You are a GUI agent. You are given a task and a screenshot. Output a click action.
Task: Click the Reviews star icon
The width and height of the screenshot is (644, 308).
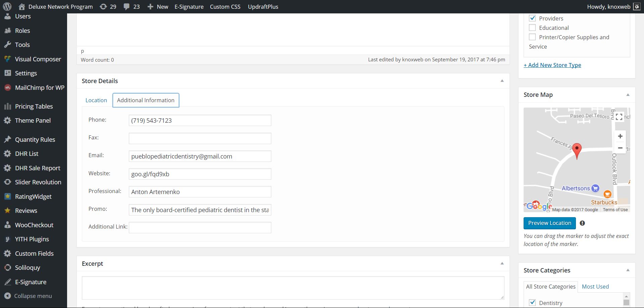(7, 210)
